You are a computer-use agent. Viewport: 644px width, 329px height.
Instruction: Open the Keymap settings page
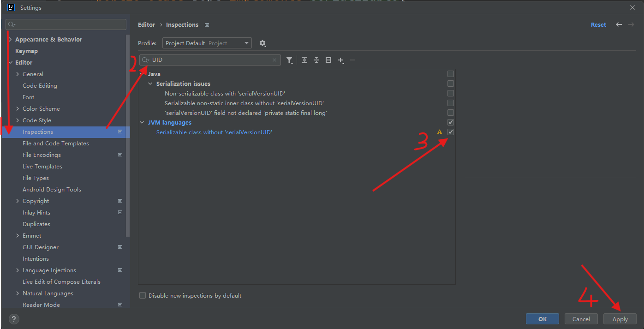point(26,51)
